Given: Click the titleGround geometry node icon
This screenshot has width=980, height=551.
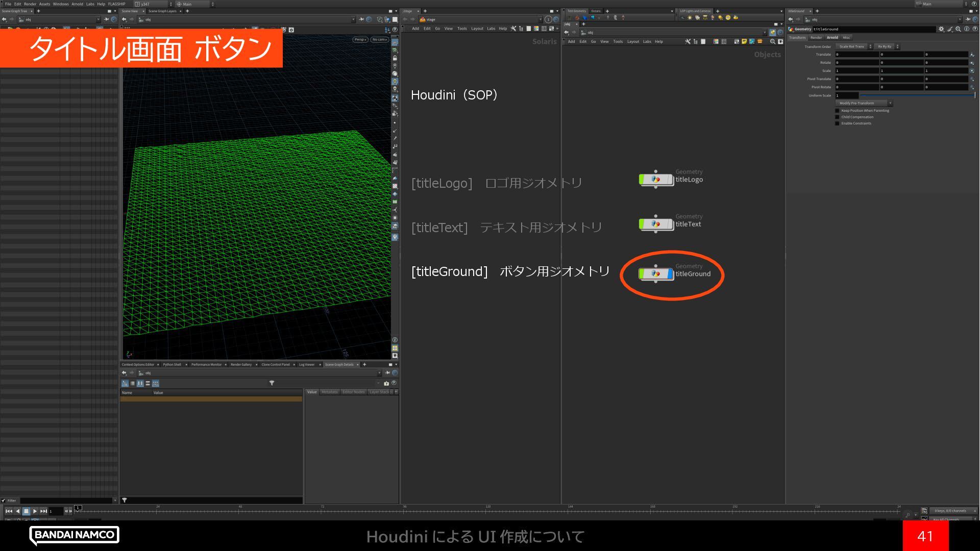Looking at the screenshot, I should point(656,274).
